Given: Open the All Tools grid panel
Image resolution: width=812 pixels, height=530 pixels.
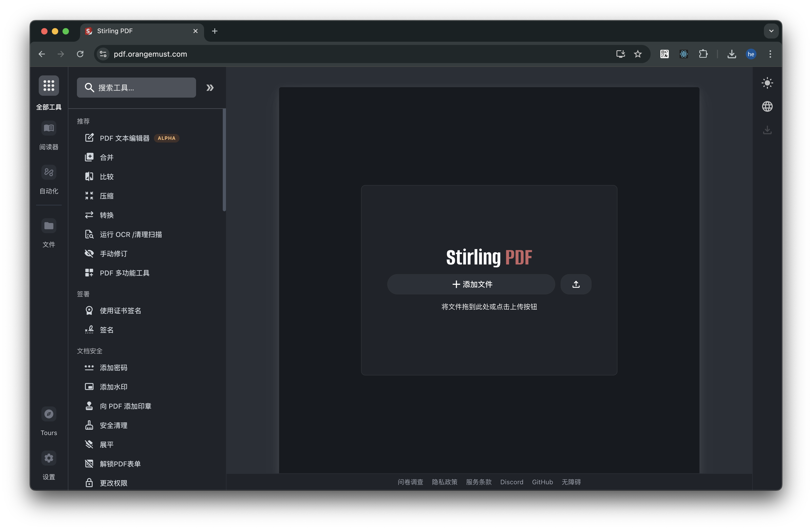Looking at the screenshot, I should [49, 86].
